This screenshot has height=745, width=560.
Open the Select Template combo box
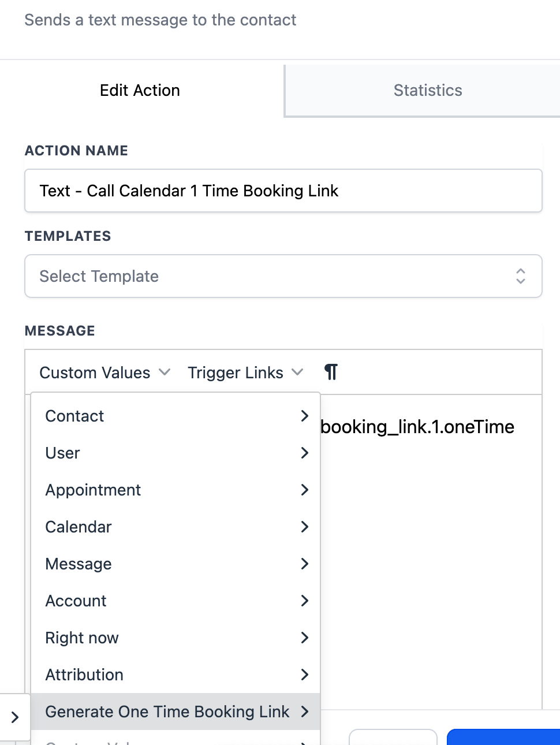tap(283, 276)
